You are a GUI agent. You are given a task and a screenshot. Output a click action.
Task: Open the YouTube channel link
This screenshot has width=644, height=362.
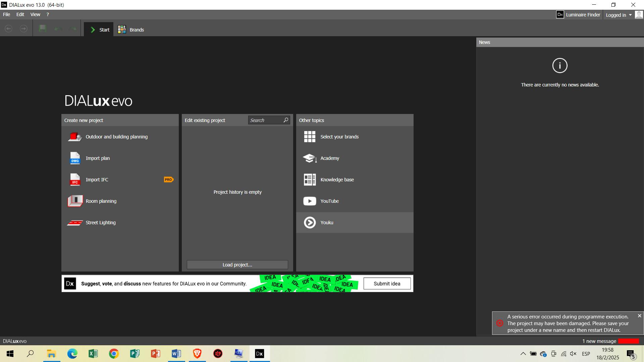(x=329, y=201)
